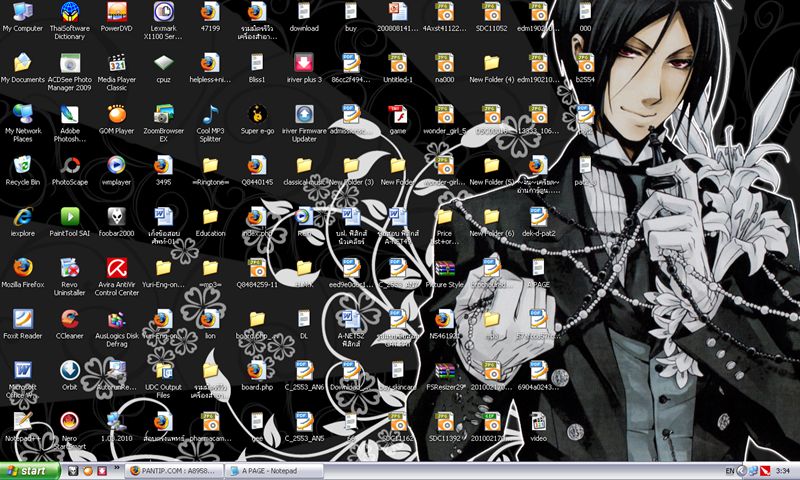Open the SDC11052 JPG icon
Screen dimensions: 800x480
(492, 12)
